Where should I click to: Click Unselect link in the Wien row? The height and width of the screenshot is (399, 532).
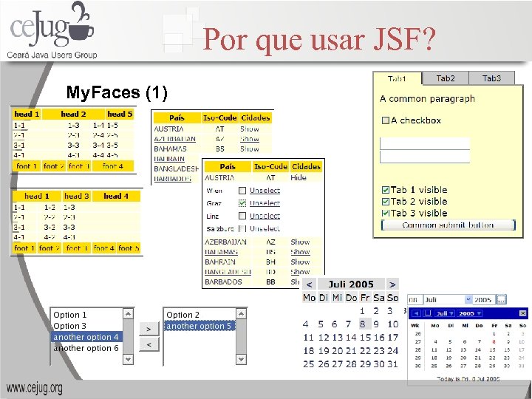pos(265,191)
